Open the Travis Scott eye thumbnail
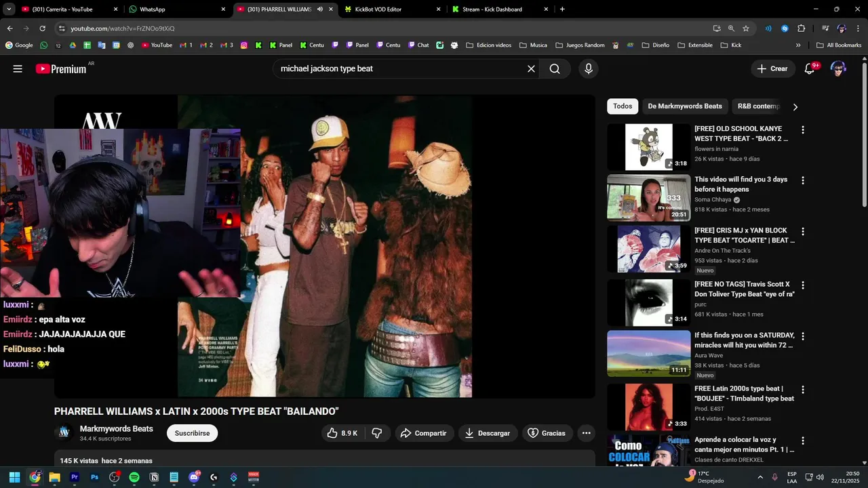Image resolution: width=868 pixels, height=488 pixels. click(648, 302)
